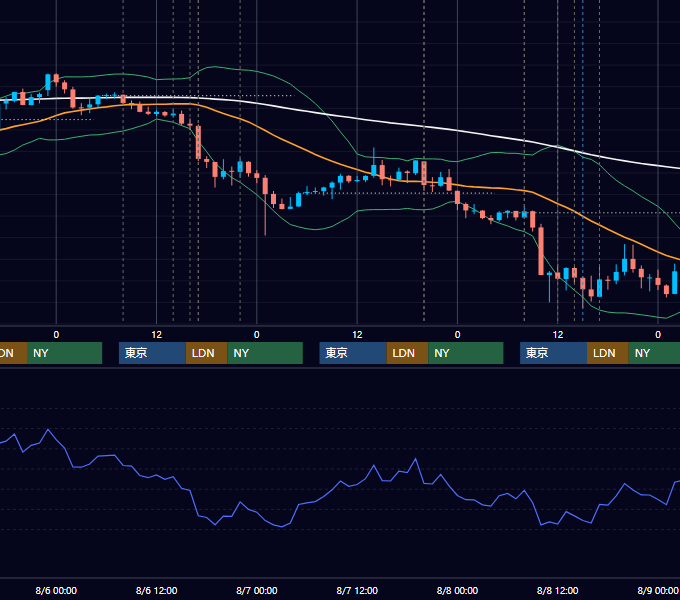Select the 東京 session block on 8/7

pyautogui.click(x=353, y=353)
